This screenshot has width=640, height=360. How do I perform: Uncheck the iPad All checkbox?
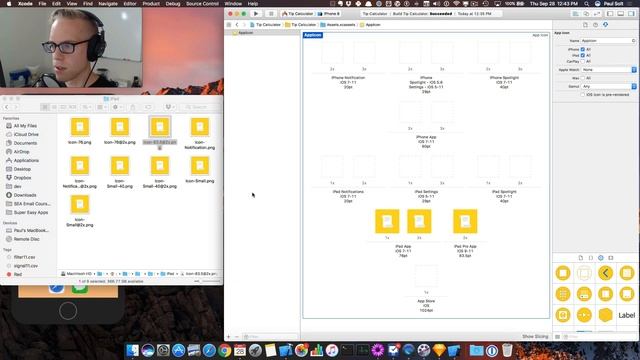[583, 55]
